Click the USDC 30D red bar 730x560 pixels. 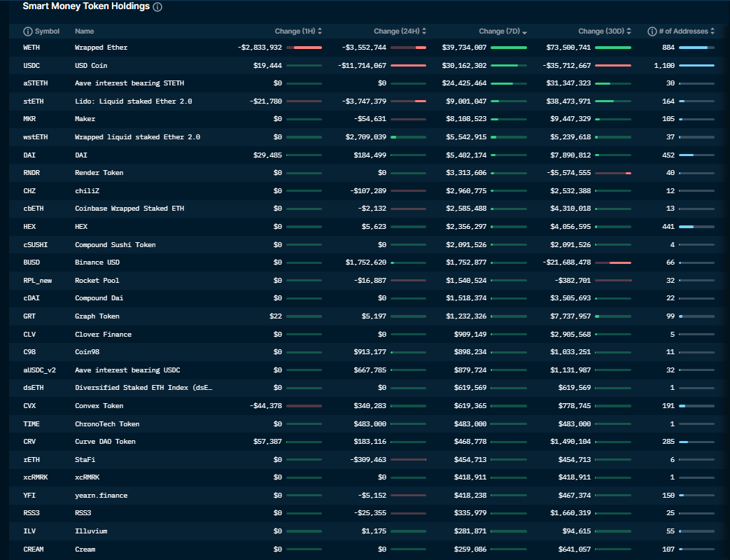click(x=613, y=66)
